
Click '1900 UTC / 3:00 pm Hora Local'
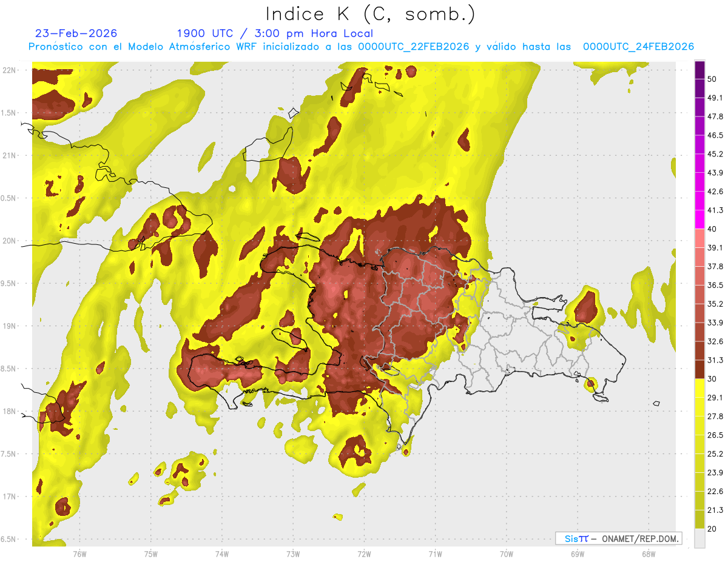pos(275,33)
